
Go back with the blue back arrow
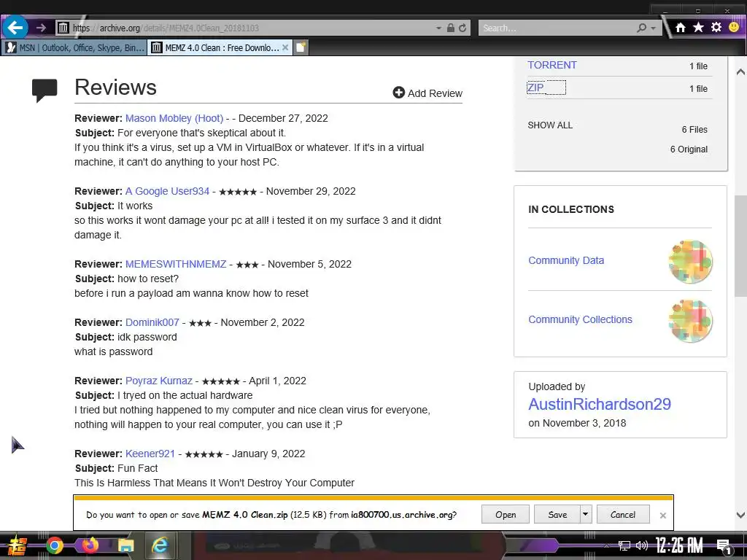click(15, 28)
